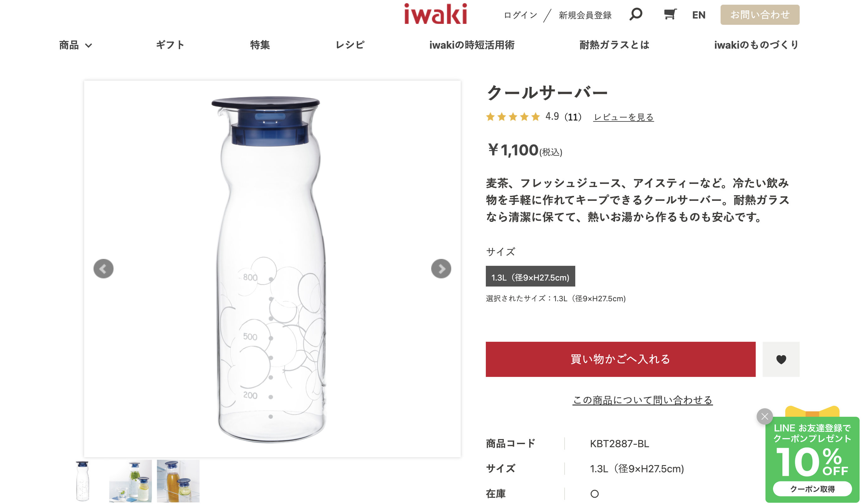
Task: Go to iwaki logo homepage
Action: click(435, 14)
